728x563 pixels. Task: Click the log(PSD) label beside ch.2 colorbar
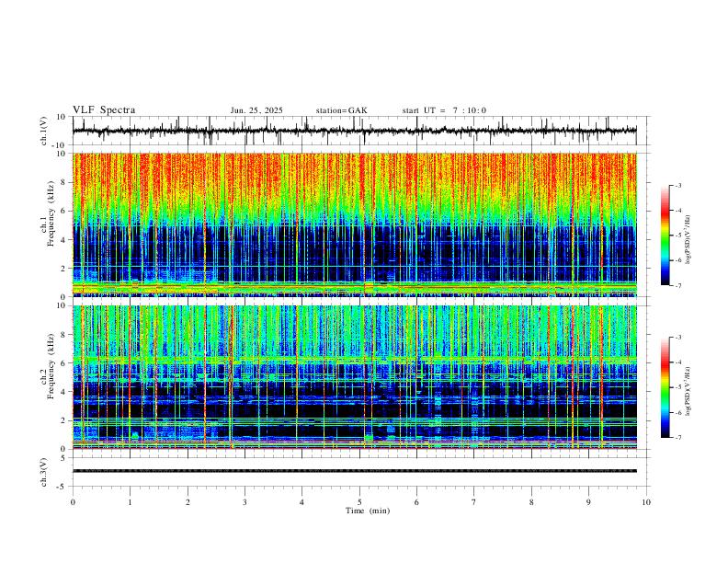688,391
